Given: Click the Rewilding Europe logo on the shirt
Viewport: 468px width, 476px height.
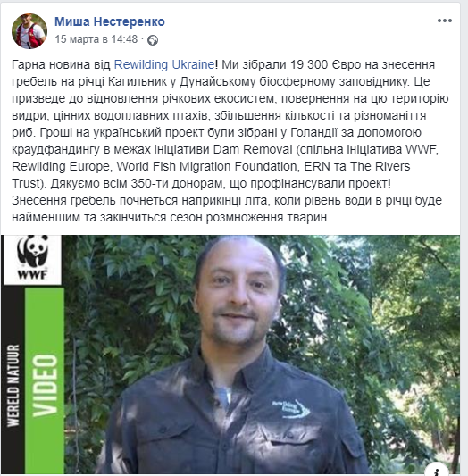Looking at the screenshot, I should click(x=291, y=409).
